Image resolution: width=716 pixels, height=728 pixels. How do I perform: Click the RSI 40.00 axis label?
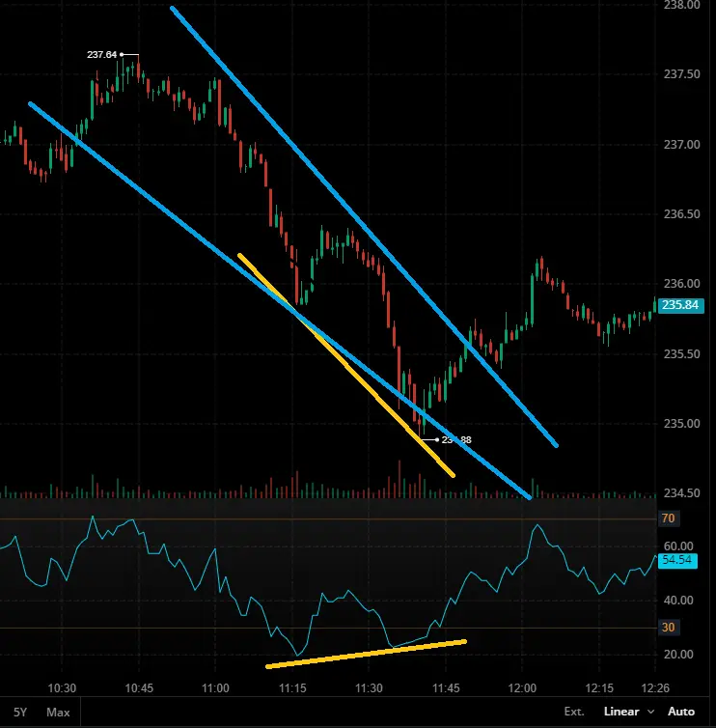(x=678, y=600)
